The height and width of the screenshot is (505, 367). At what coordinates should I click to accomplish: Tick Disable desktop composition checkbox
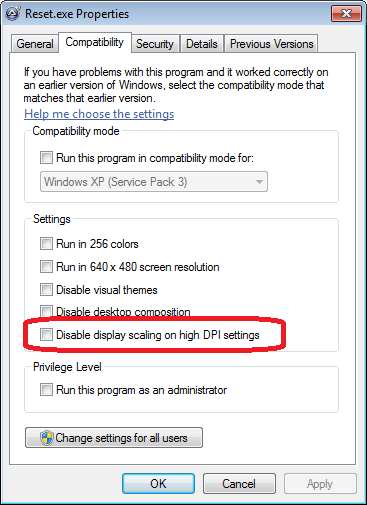tap(46, 311)
